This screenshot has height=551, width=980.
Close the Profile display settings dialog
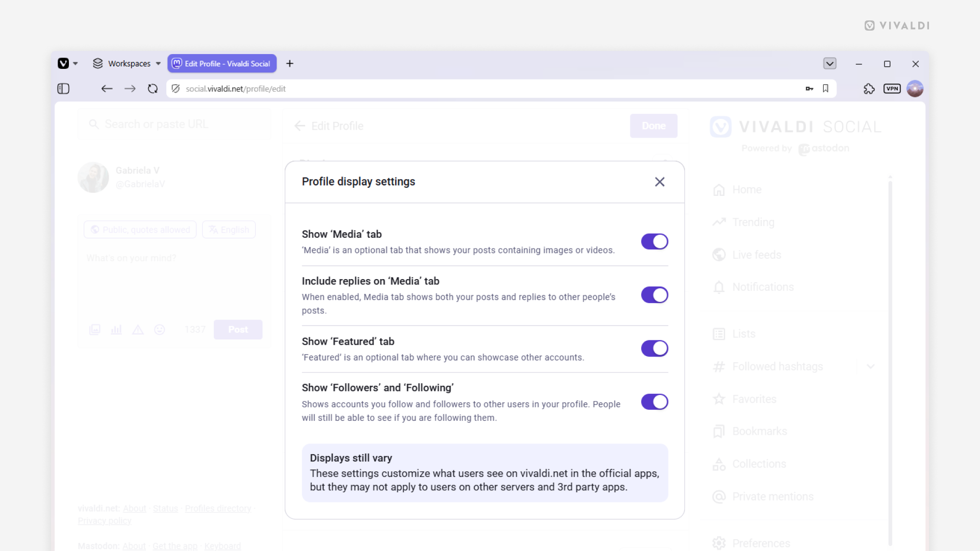pyautogui.click(x=659, y=182)
